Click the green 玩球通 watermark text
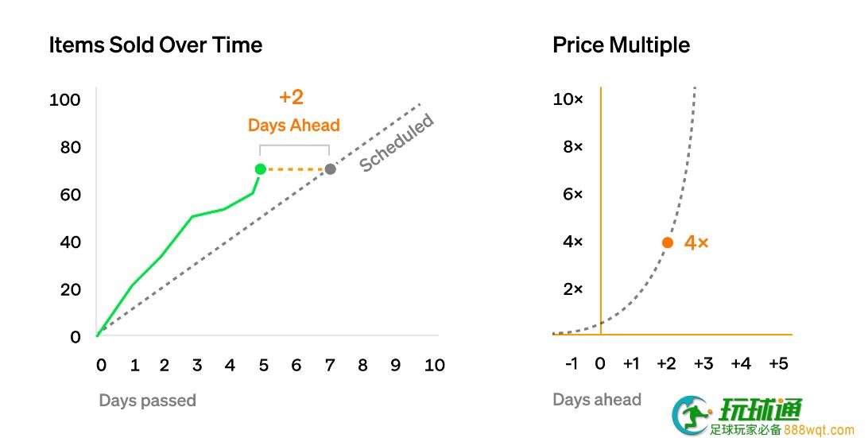Viewport: 868px width, 438px height. click(760, 410)
